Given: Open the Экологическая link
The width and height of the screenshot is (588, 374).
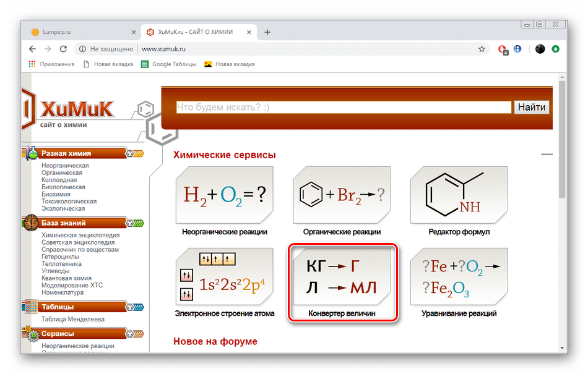Looking at the screenshot, I should [63, 208].
